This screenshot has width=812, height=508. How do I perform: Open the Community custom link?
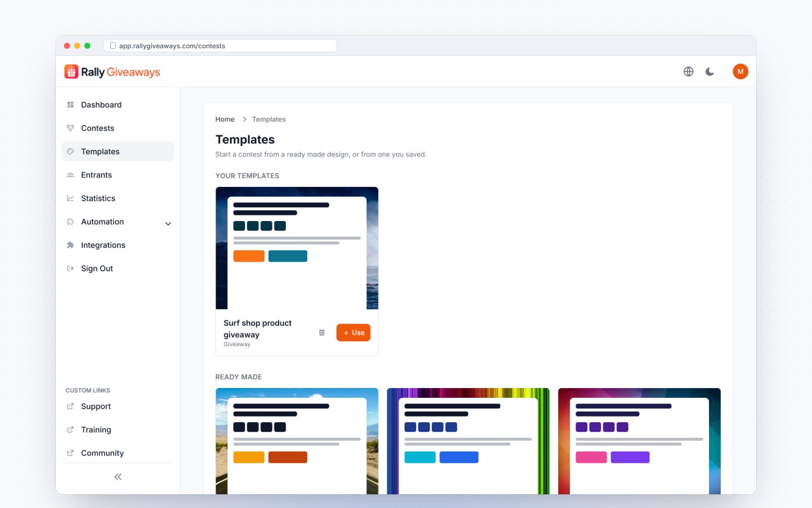click(118, 453)
